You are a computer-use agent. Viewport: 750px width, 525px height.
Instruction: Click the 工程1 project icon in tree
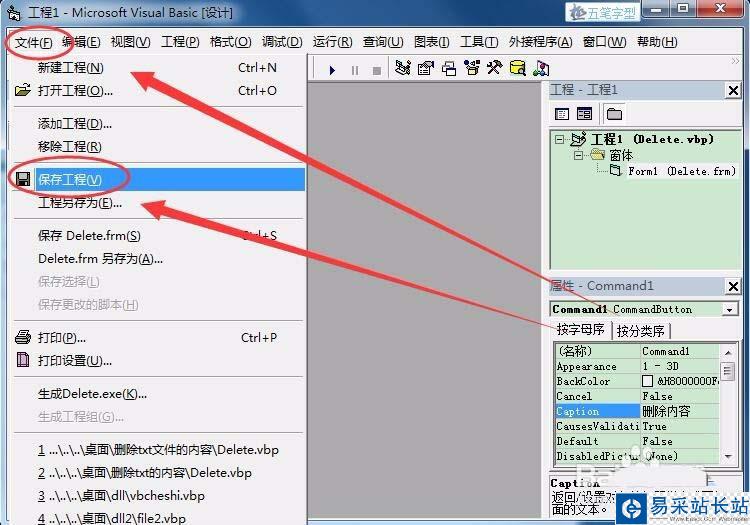point(579,139)
